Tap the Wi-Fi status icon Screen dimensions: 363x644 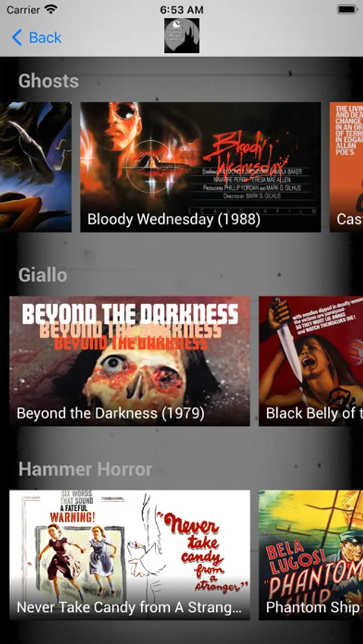coord(51,9)
